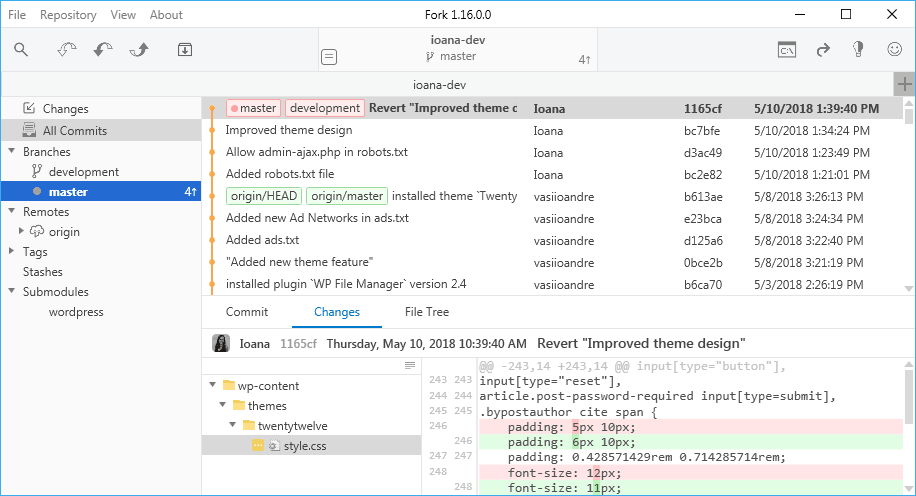Collapse the wp-content folder
Viewport: 916px width, 496px height.
[x=213, y=386]
